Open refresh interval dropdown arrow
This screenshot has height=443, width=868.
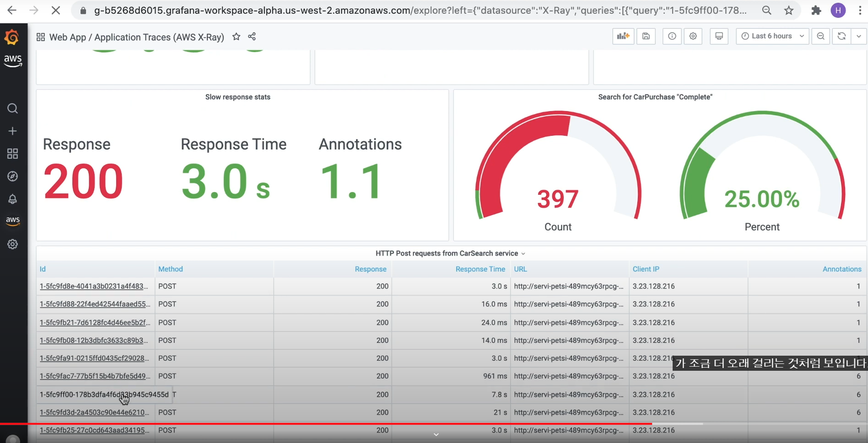point(859,36)
